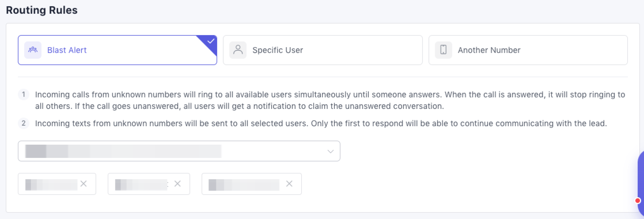
Task: Open the purple side widget tab
Action: (641, 179)
